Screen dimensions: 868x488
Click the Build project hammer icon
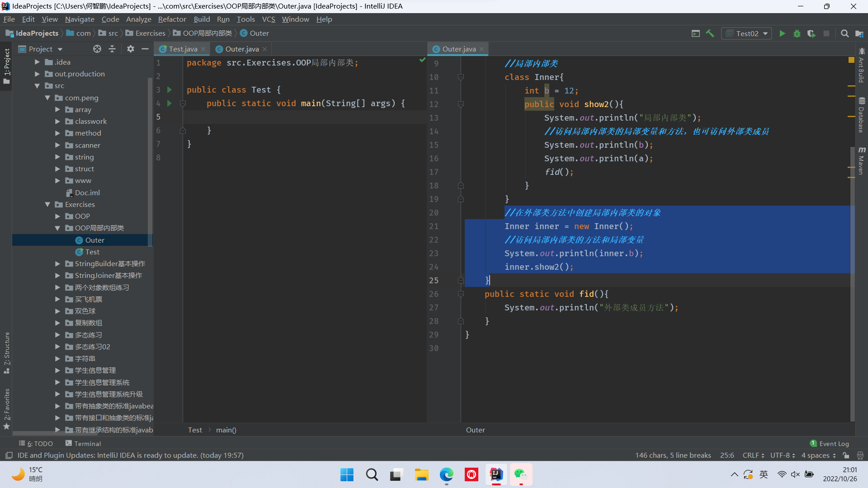[x=710, y=33]
